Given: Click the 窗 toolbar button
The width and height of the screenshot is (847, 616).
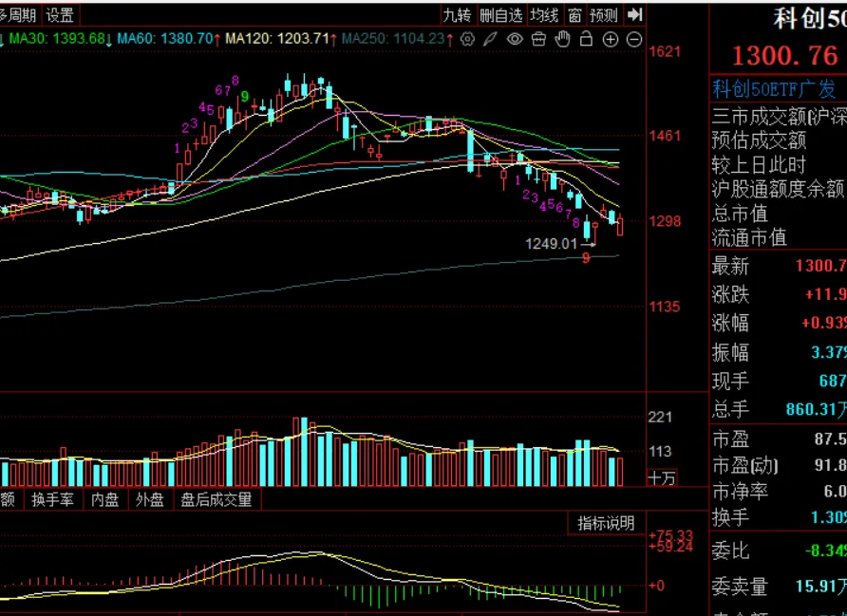Looking at the screenshot, I should click(574, 15).
